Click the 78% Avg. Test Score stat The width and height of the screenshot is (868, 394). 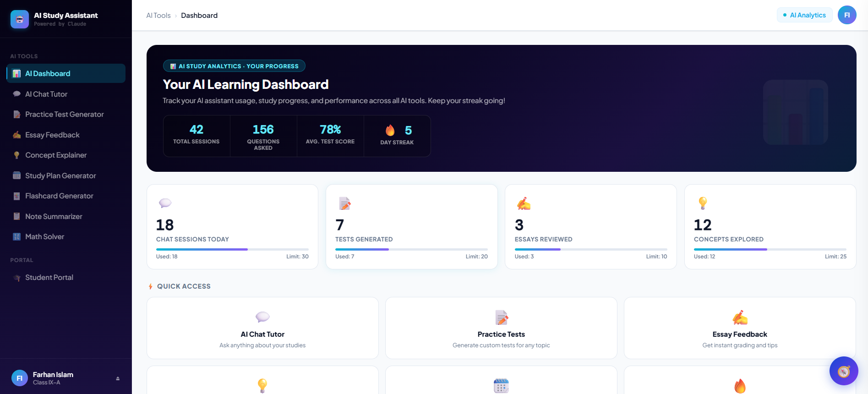coord(330,136)
